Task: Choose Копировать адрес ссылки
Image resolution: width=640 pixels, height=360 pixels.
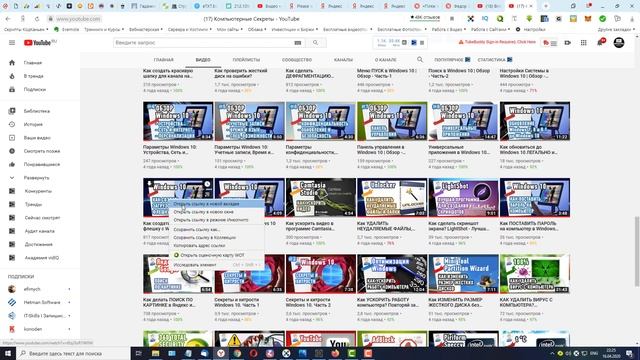Action: point(217,245)
